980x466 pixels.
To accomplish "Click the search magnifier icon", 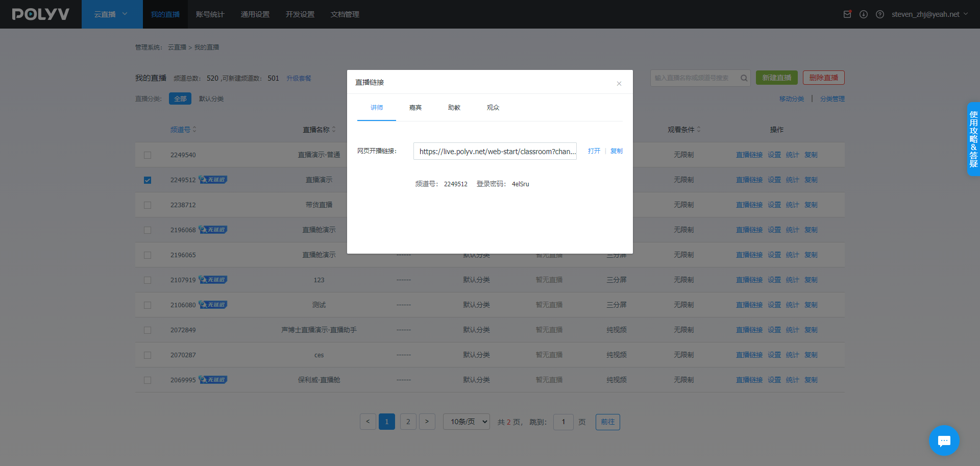I will tap(744, 78).
